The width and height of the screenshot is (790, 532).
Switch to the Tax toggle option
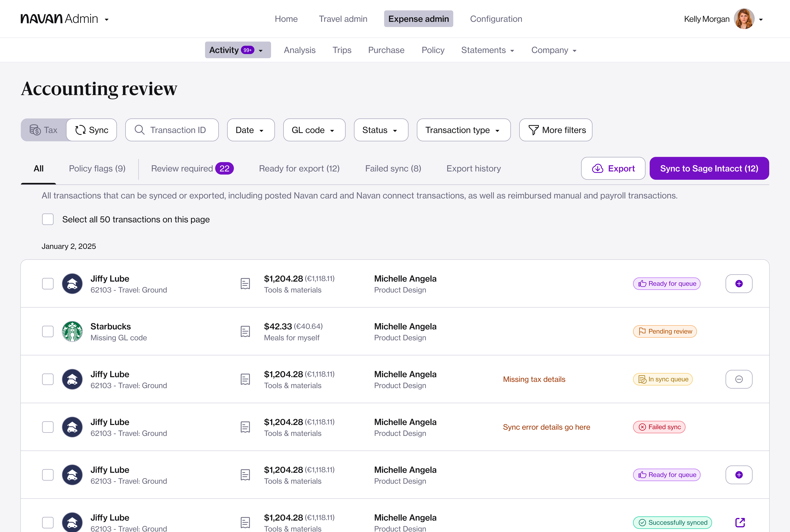[44, 130]
